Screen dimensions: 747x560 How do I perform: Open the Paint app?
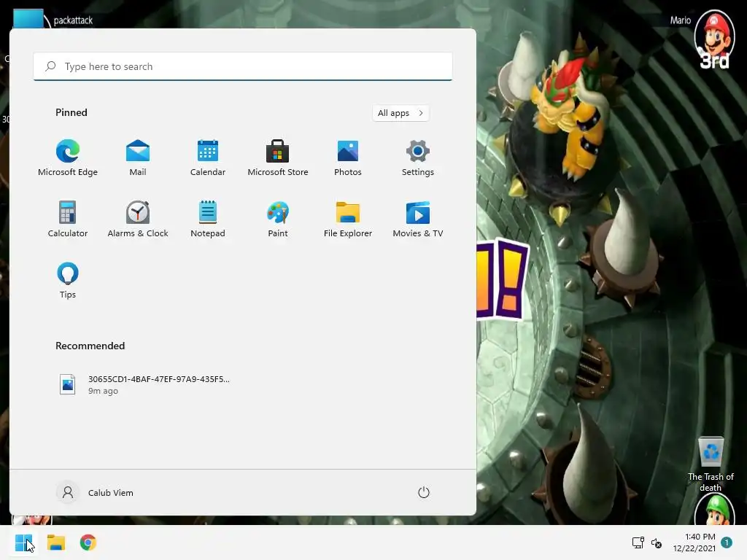pos(278,219)
